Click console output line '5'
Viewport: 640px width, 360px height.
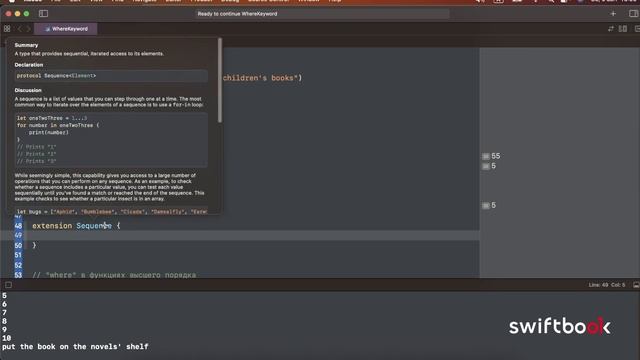[x=4, y=296]
